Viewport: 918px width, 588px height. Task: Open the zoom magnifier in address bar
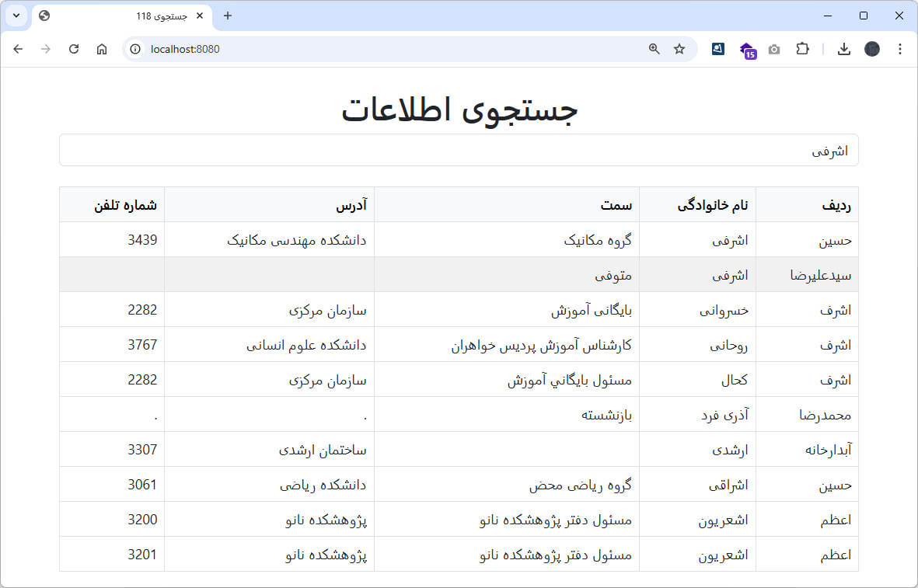tap(654, 49)
